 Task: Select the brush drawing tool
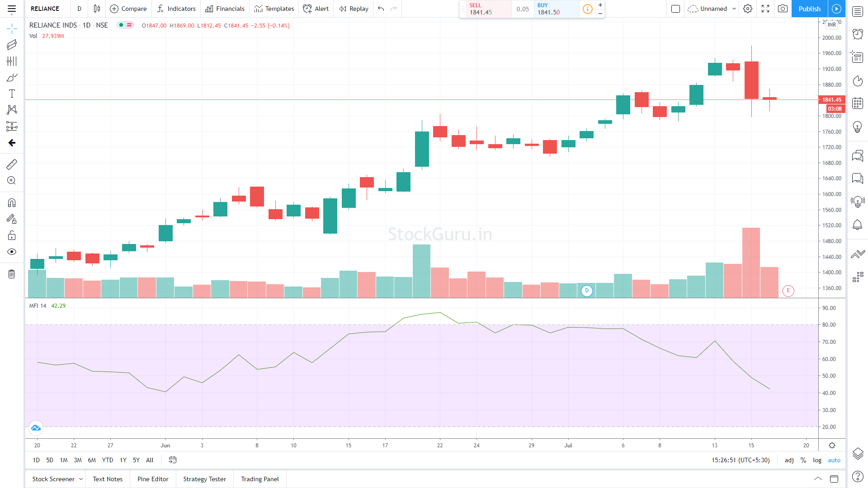click(12, 78)
